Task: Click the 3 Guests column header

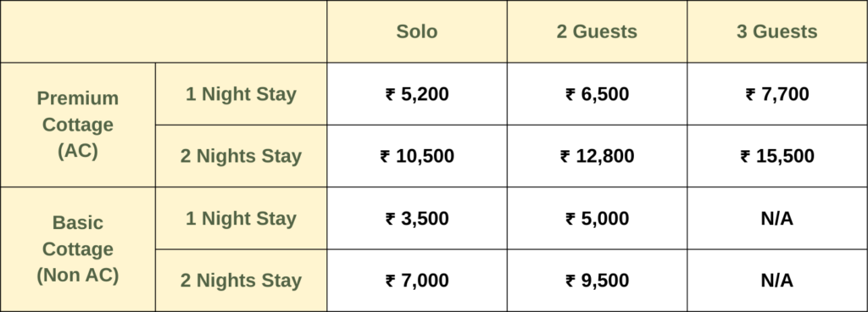Action: 776,31
